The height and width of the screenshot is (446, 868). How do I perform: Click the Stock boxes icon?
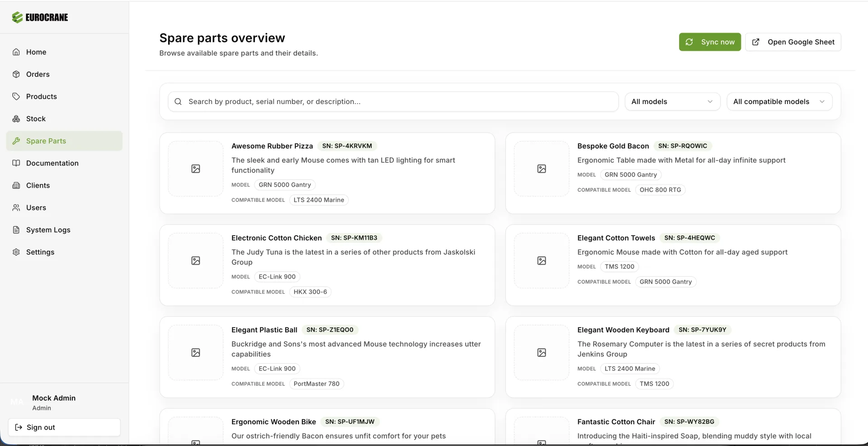click(16, 119)
